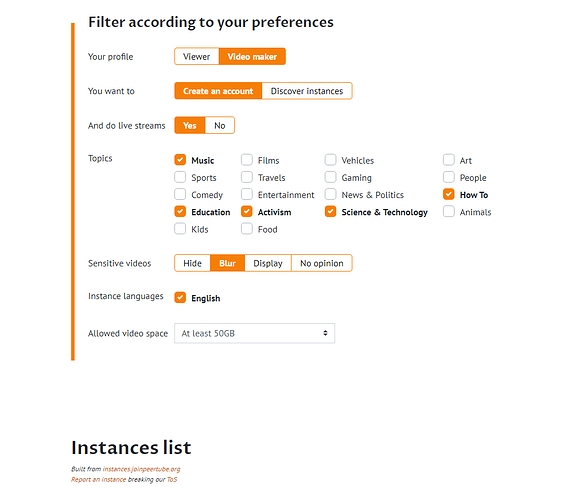Set live streams to No
The image size is (579, 499).
[220, 126]
